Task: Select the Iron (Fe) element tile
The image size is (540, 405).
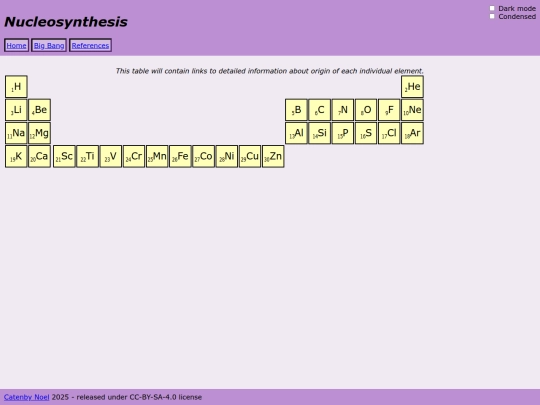Action: (x=180, y=156)
